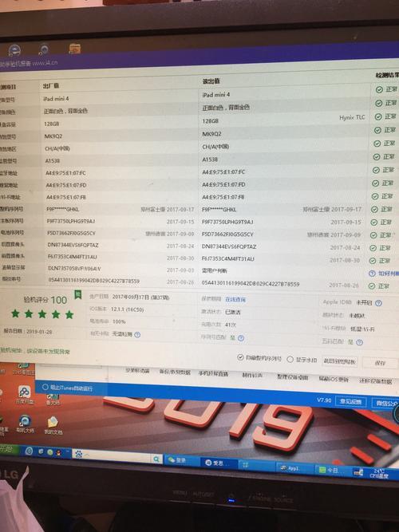Screen dimensions: 399x532
Task: Click the 截图到剪贴板 button
Action: coord(340,361)
